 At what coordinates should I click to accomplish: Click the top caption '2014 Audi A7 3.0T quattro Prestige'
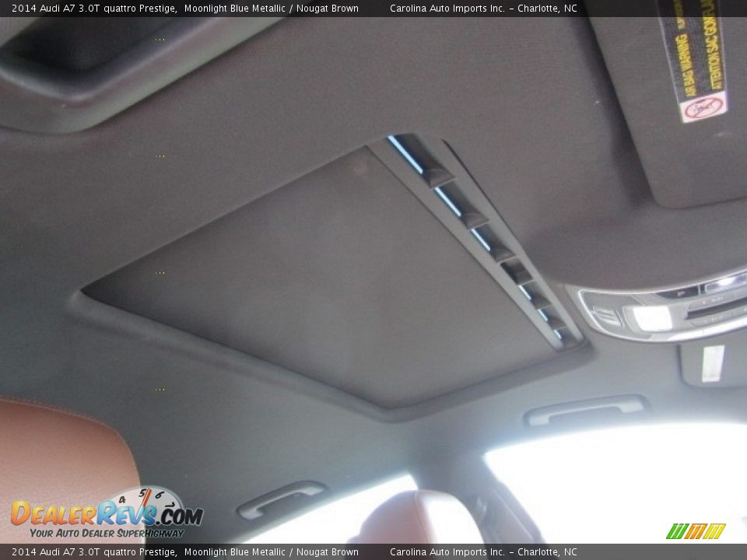(93, 9)
